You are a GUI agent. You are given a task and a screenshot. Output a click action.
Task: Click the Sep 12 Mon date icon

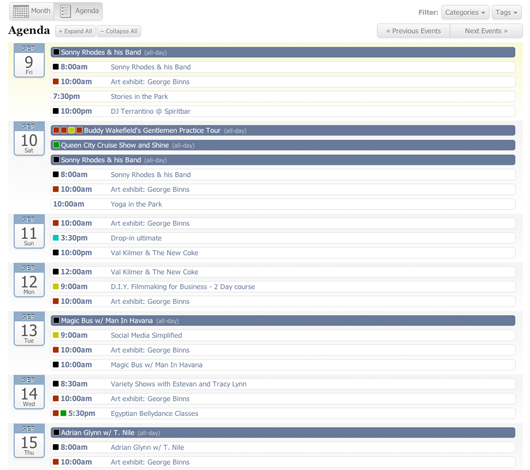[x=29, y=280]
